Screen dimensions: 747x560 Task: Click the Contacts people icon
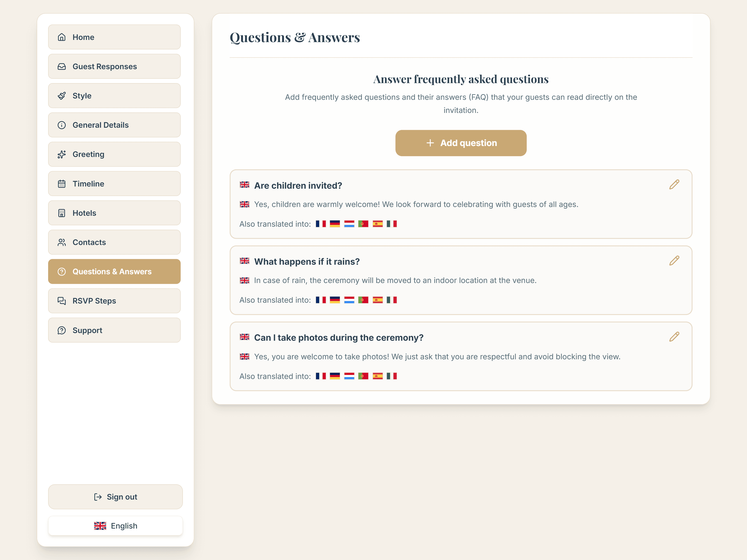point(62,242)
